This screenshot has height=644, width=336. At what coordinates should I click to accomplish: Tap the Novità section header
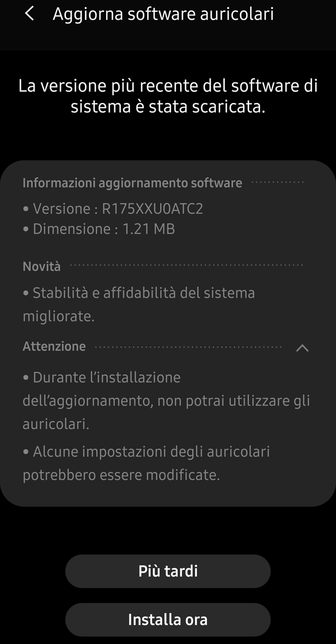[42, 266]
